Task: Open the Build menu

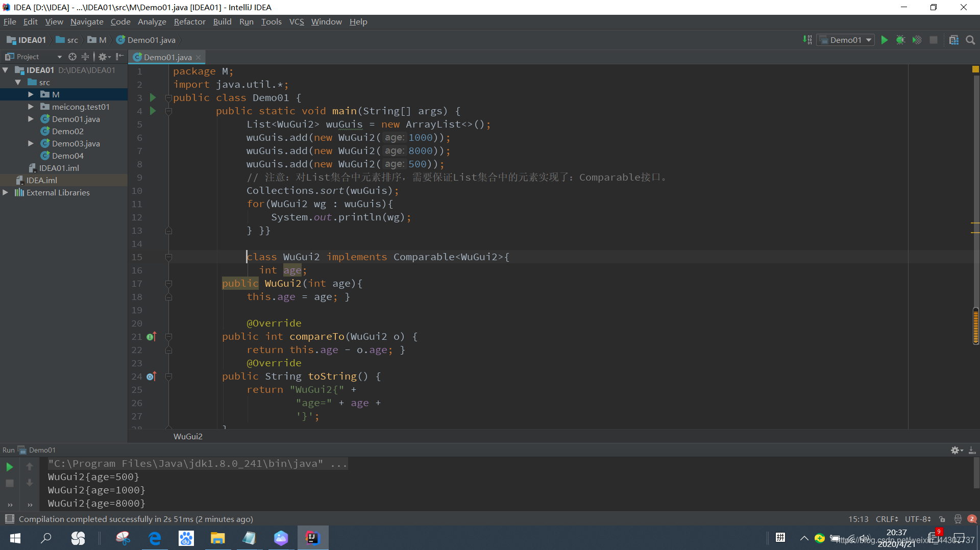Action: (222, 21)
